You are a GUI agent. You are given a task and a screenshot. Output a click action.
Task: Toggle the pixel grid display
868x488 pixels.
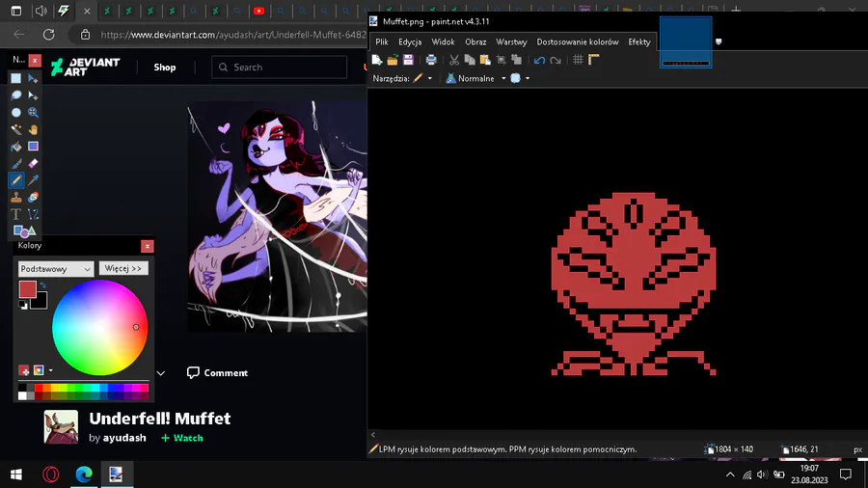click(x=578, y=60)
